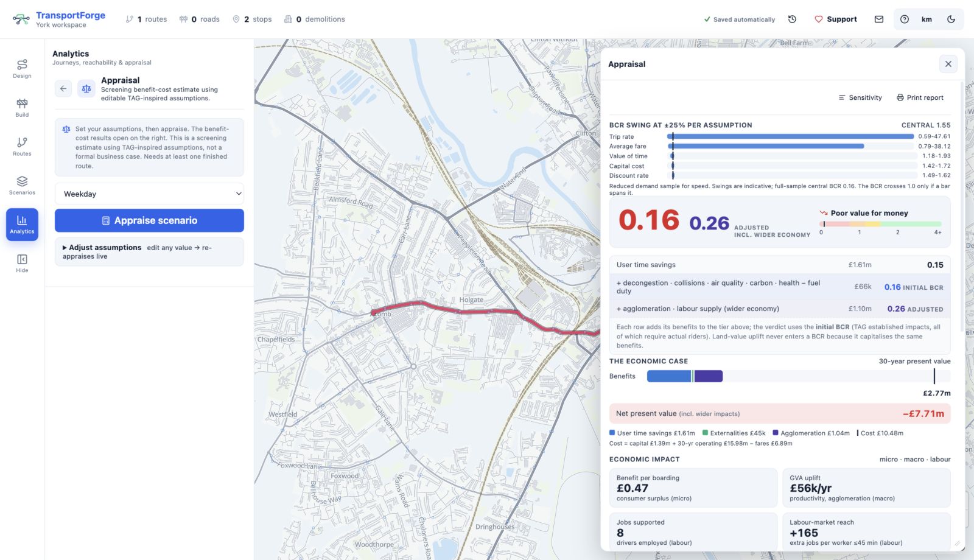Screen dimensions: 974x560
Task: Close the Appraisal results panel
Action: (x=948, y=64)
